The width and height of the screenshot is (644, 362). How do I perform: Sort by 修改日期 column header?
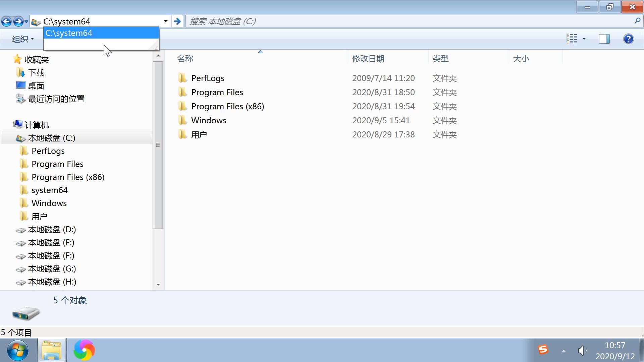click(368, 59)
